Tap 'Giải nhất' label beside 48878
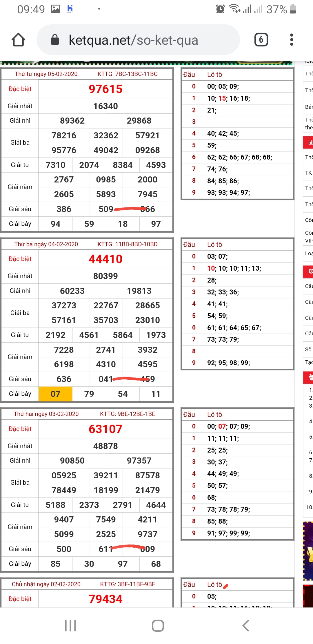 pyautogui.click(x=20, y=446)
